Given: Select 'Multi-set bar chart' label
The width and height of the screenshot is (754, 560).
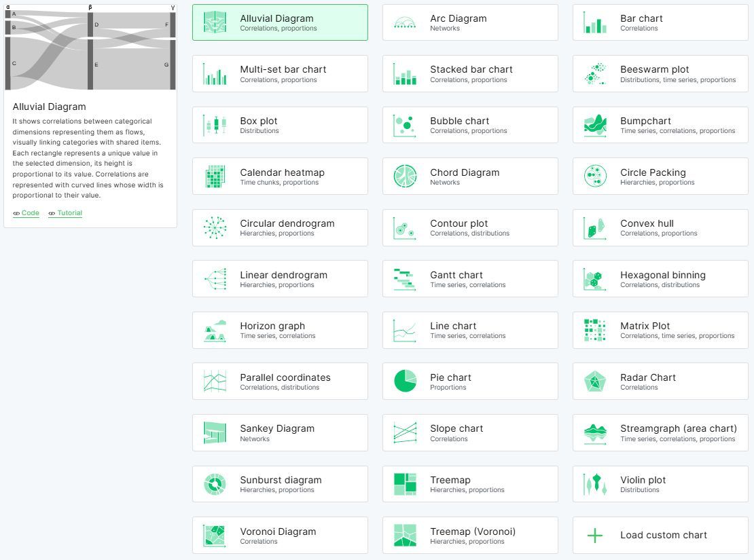Looking at the screenshot, I should 283,69.
